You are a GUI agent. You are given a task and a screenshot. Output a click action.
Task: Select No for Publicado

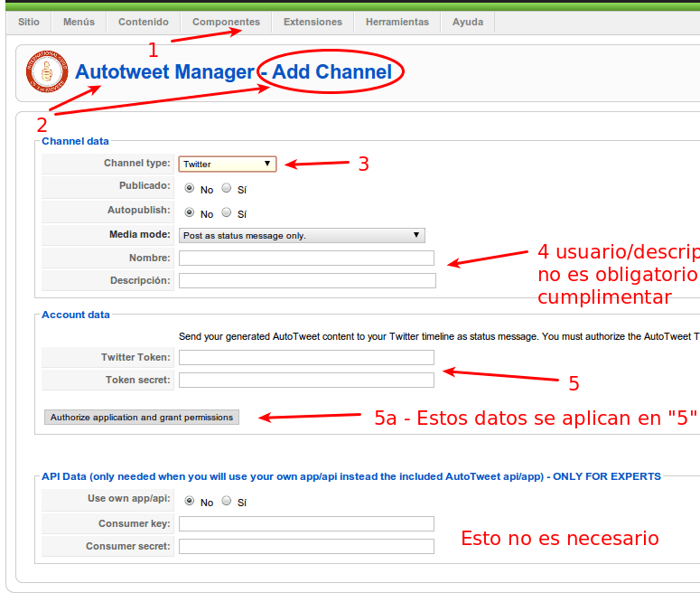190,188
